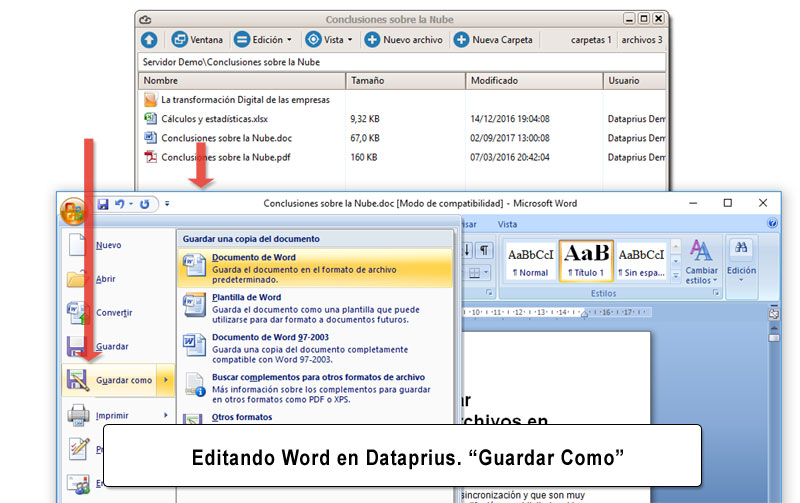
Task: Click the Save icon in Quick Access Toolbar
Action: [x=103, y=204]
